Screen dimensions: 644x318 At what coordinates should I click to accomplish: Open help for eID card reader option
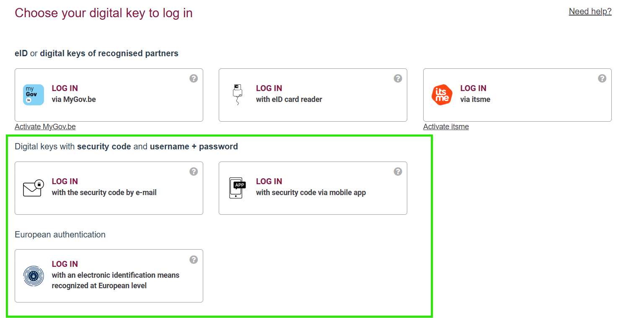pos(398,78)
